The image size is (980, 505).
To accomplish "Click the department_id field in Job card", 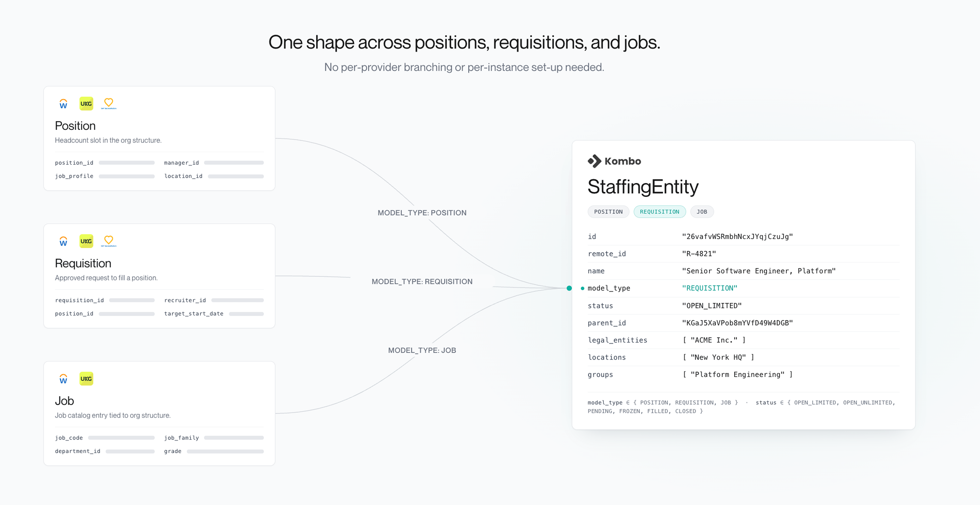I will pos(78,451).
